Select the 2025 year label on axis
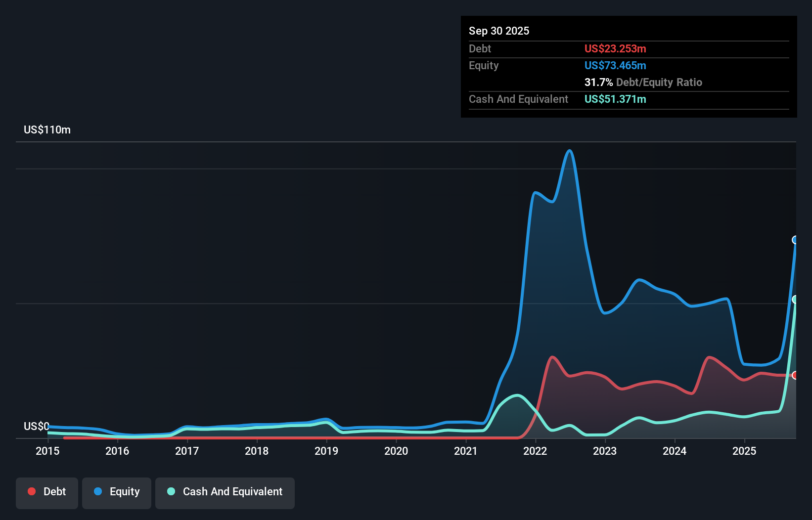This screenshot has height=520, width=812. point(745,451)
